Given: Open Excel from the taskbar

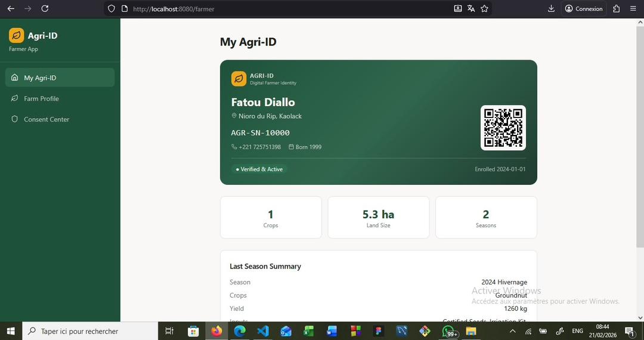Looking at the screenshot, I should tap(309, 331).
